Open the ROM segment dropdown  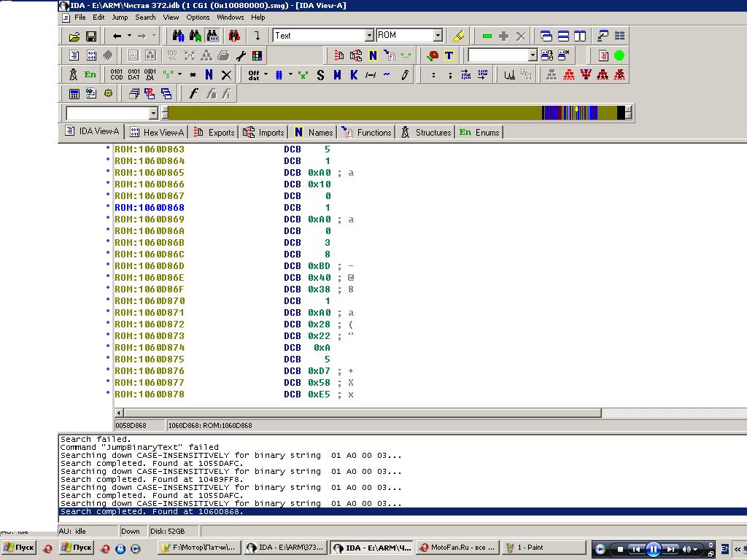click(438, 36)
